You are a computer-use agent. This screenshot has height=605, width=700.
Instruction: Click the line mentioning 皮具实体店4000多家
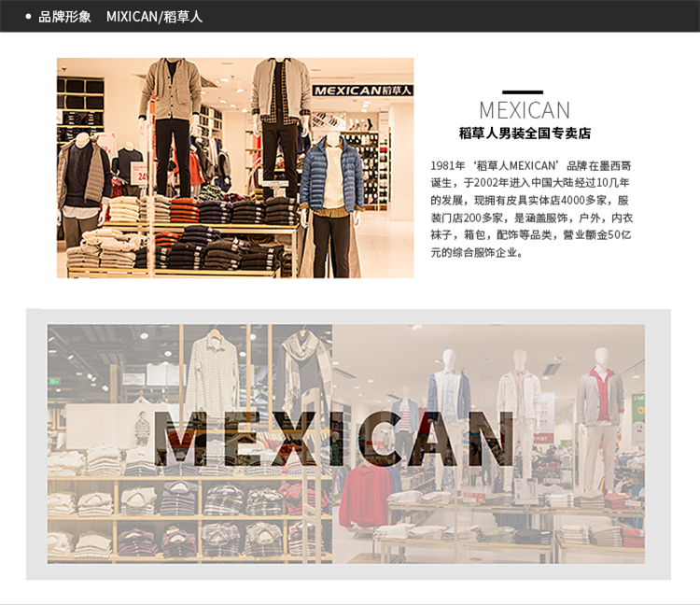[x=530, y=200]
